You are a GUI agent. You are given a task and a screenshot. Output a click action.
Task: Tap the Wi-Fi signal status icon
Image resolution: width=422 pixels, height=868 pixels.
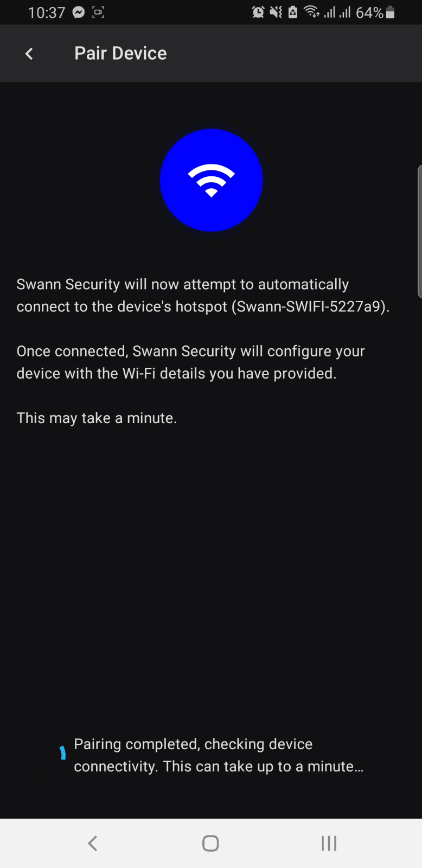pyautogui.click(x=312, y=12)
